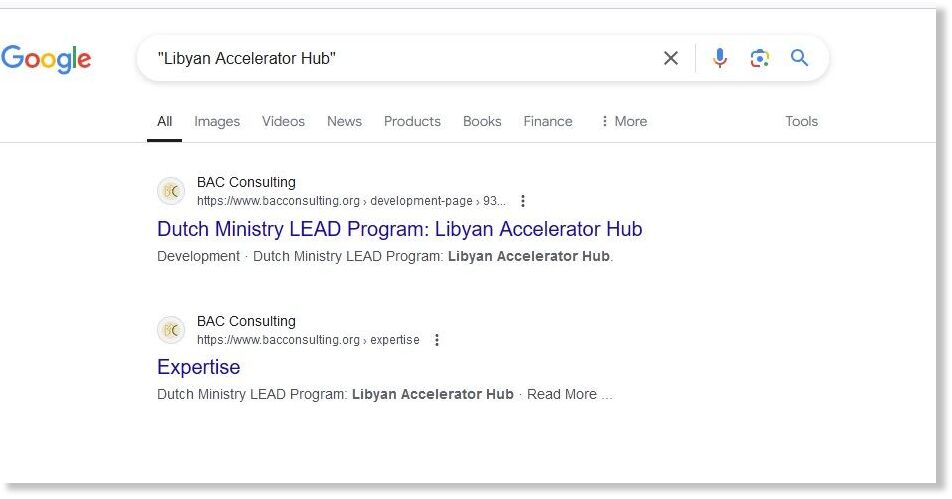Open three-dot options for first BAC result
This screenshot has width=952, height=499.
(x=523, y=201)
